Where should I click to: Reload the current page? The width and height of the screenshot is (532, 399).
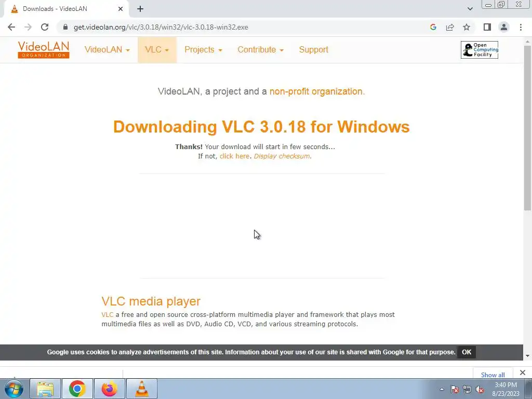(45, 27)
